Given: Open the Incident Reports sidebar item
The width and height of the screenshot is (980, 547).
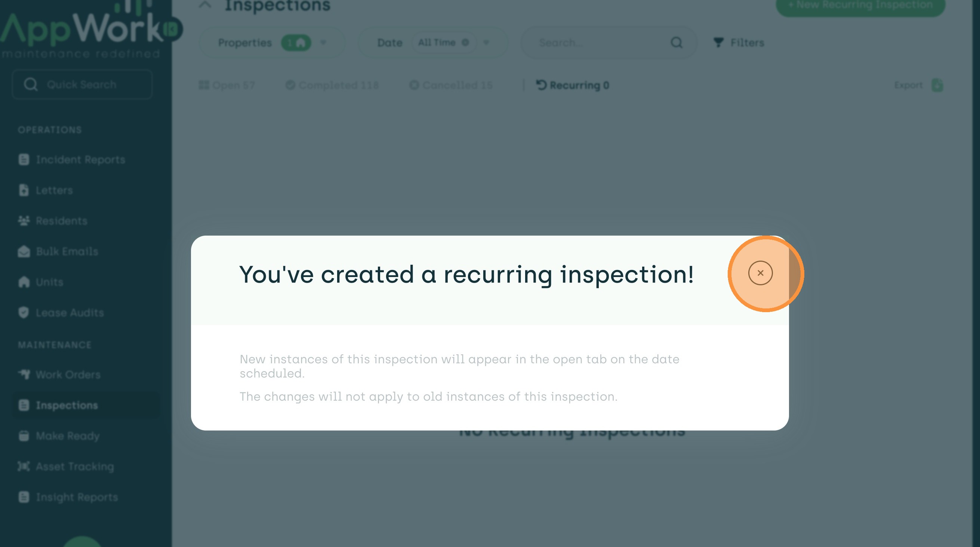Looking at the screenshot, I should tap(80, 160).
